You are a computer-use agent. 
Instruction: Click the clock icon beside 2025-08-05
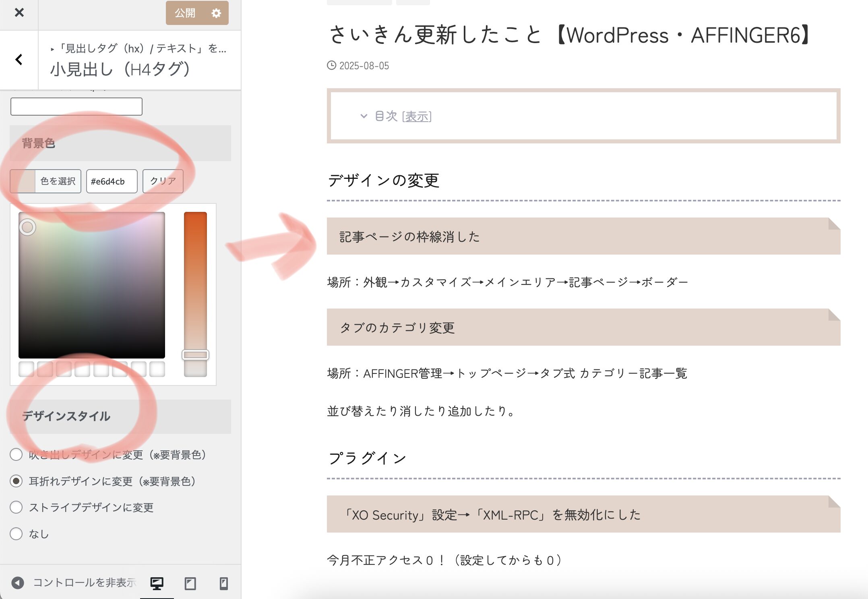(331, 65)
